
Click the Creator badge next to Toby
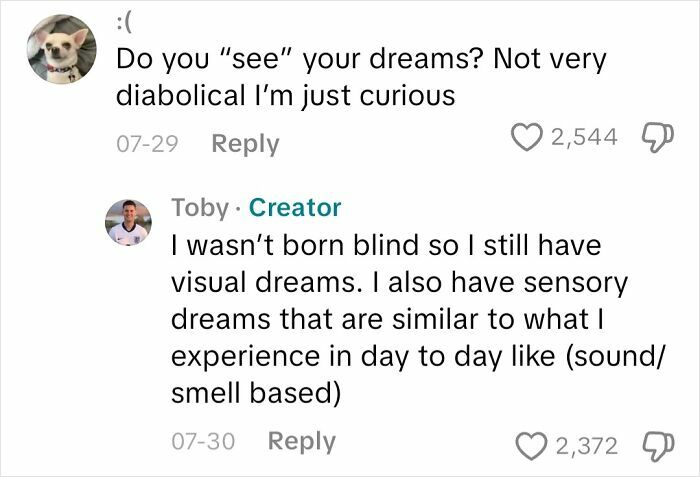(294, 207)
